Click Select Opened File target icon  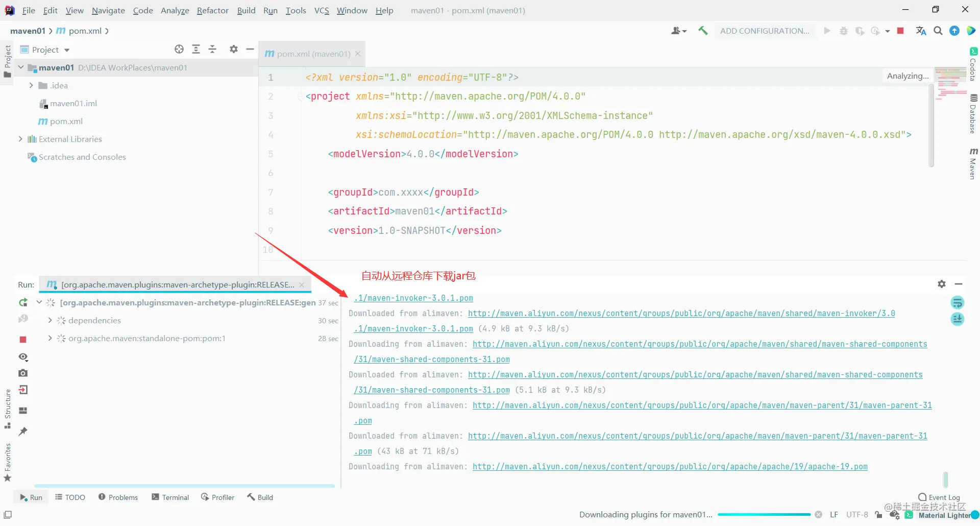tap(179, 49)
